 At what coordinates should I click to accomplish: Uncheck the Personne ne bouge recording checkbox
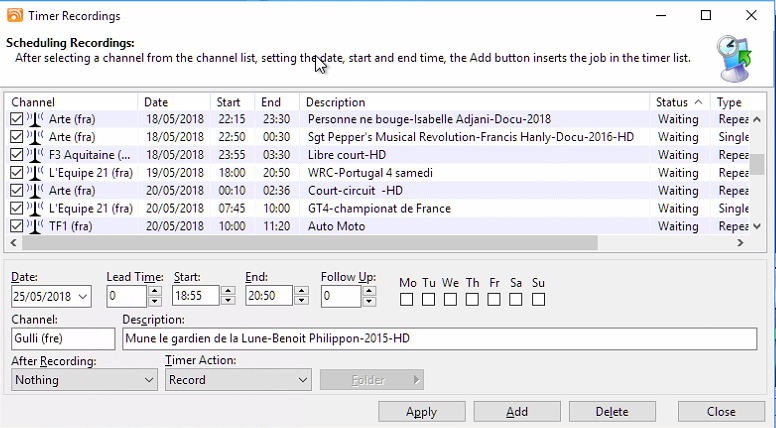(16, 119)
